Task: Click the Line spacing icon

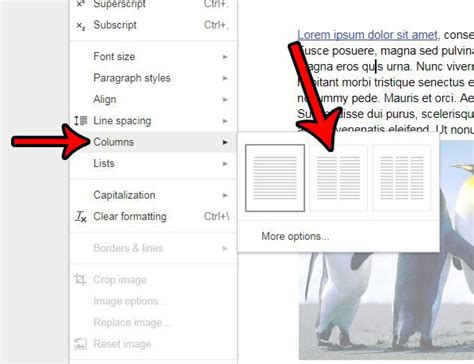Action: tap(81, 121)
